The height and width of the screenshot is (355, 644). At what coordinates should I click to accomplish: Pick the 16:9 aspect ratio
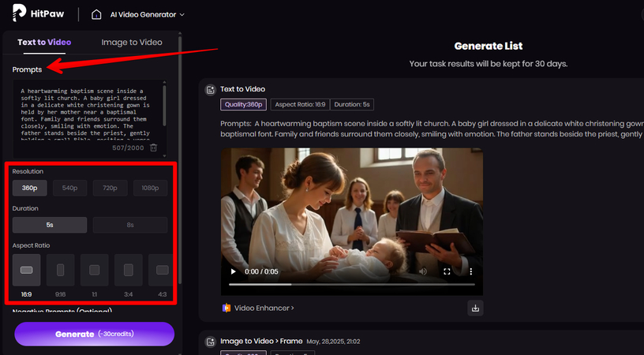click(26, 270)
